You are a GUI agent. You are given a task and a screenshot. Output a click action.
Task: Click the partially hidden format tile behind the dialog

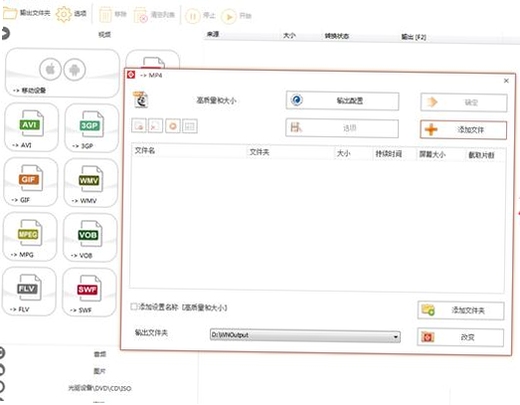click(x=153, y=59)
